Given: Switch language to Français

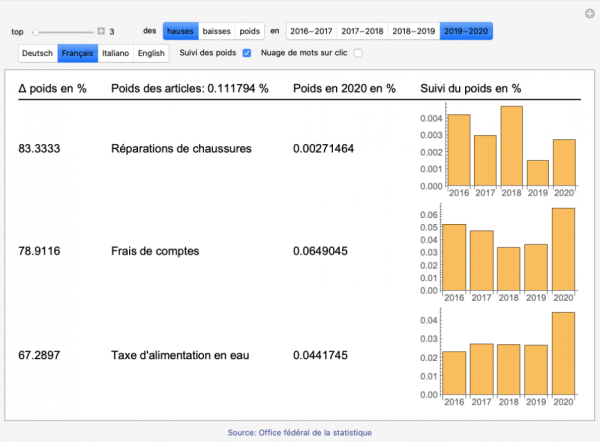Looking at the screenshot, I should click(77, 53).
